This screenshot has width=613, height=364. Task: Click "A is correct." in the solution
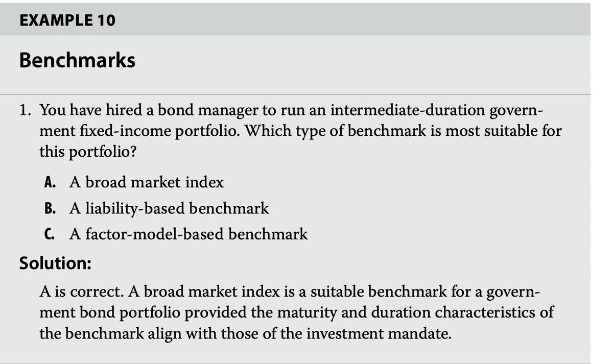pos(82,292)
